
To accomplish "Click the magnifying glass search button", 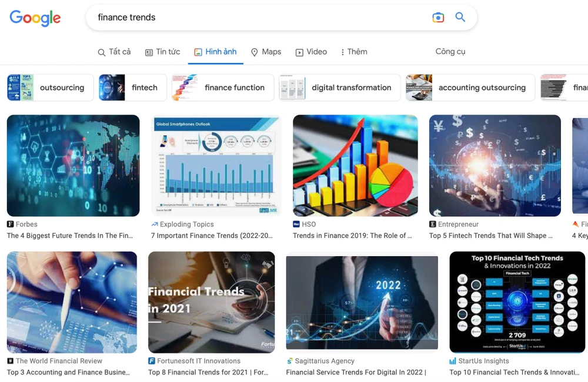I will pyautogui.click(x=460, y=18).
